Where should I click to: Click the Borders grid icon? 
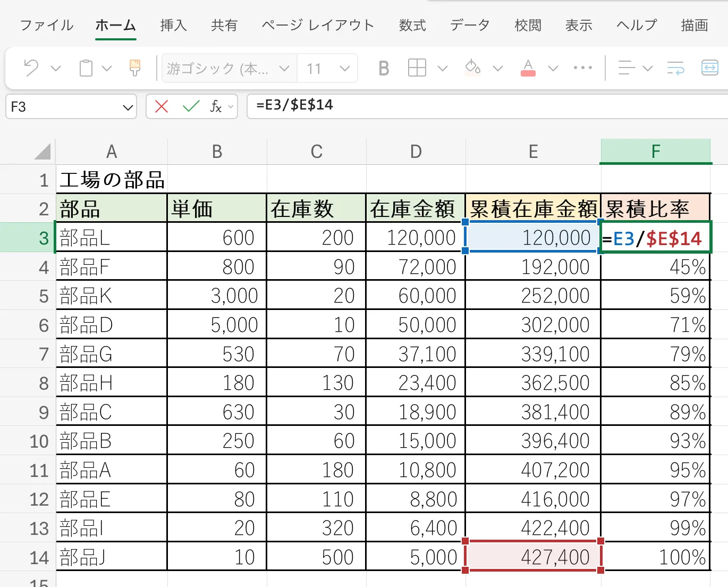click(x=417, y=68)
